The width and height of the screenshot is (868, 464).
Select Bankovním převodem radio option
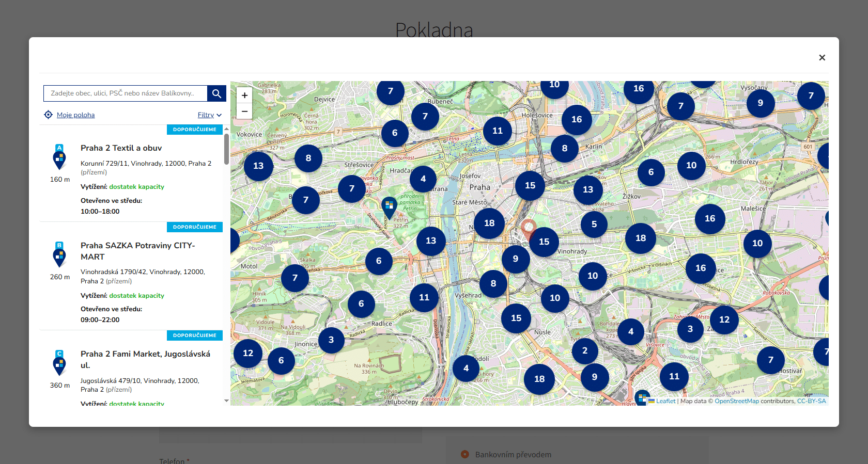465,454
